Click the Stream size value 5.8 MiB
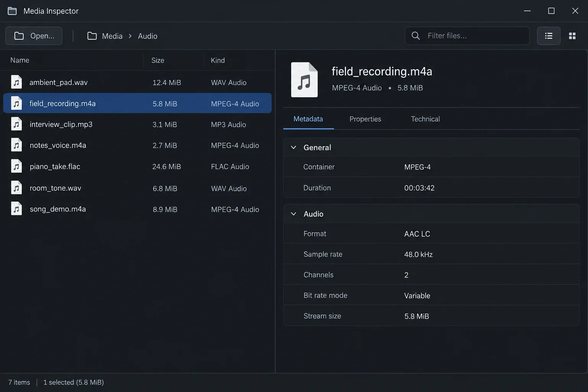The width and height of the screenshot is (588, 392). pyautogui.click(x=416, y=316)
